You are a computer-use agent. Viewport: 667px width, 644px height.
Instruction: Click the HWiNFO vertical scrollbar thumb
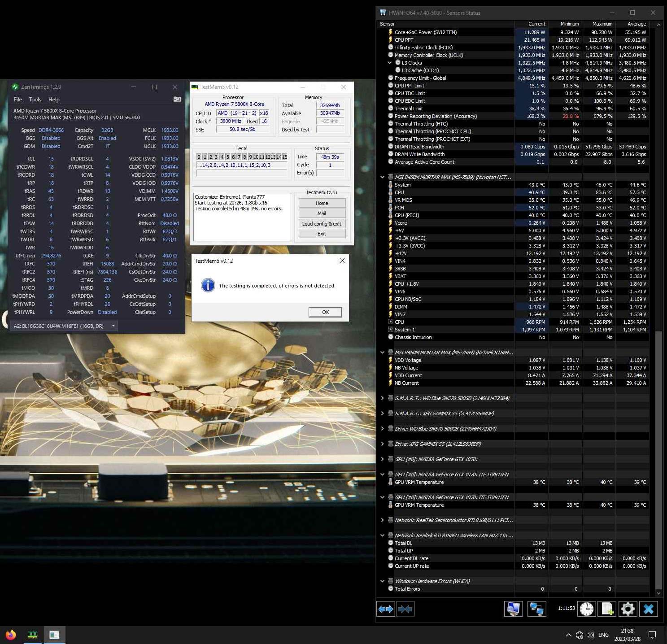click(658, 460)
